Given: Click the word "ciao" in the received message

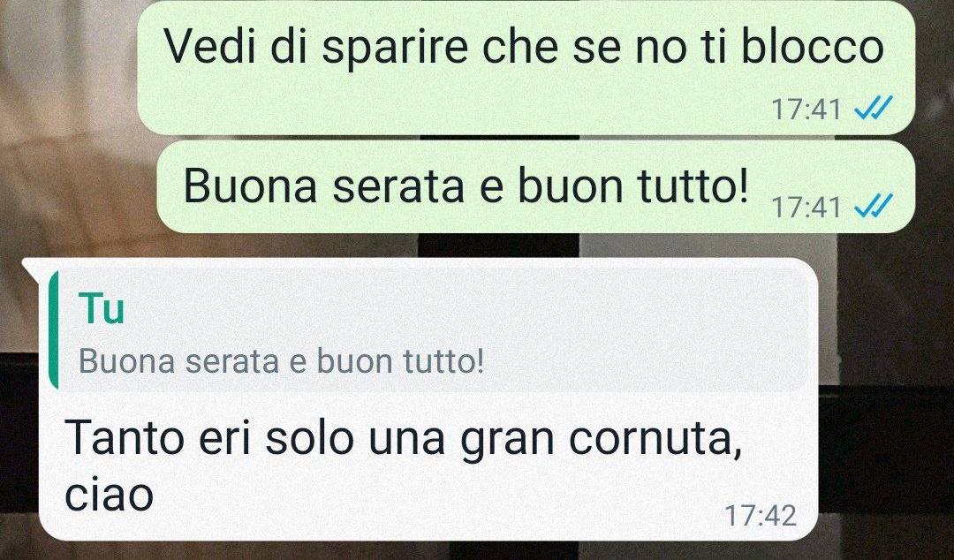Looking at the screenshot, I should (x=109, y=495).
